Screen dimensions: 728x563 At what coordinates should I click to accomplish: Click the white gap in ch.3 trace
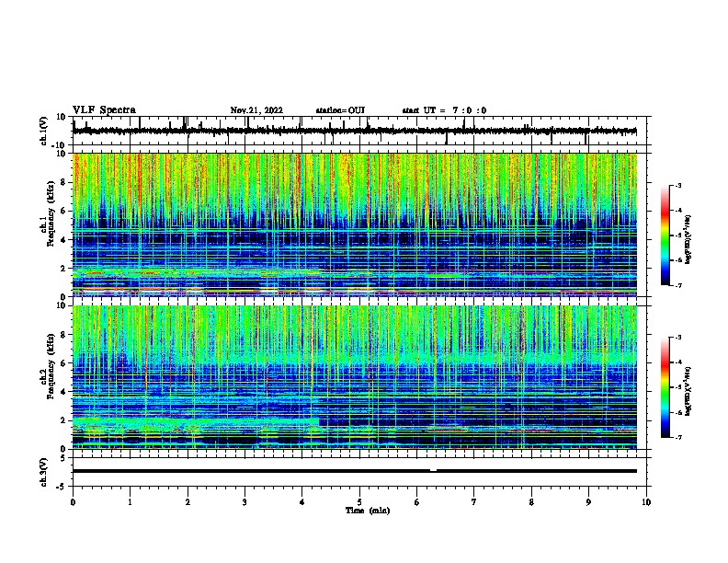[433, 471]
